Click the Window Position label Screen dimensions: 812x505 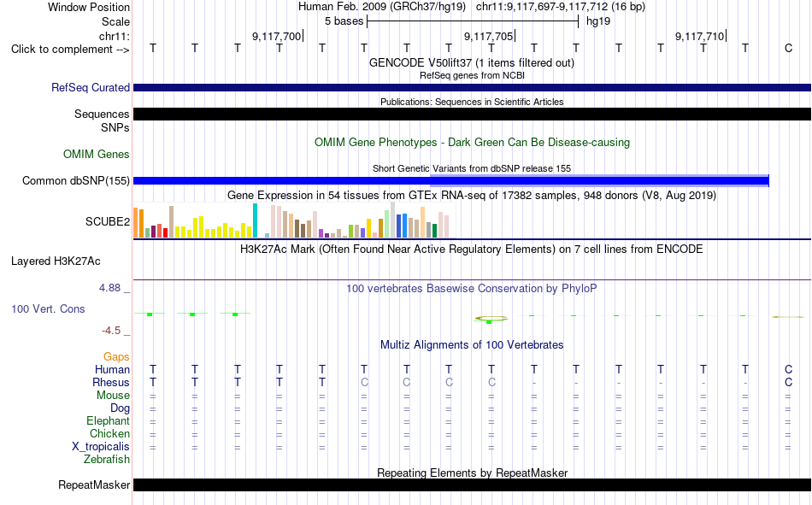click(x=89, y=7)
